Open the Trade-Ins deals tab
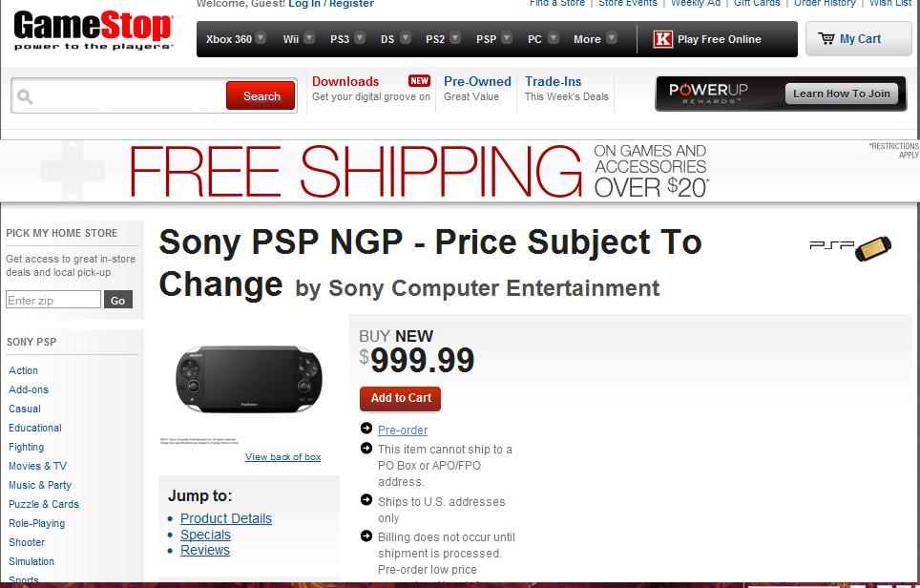The image size is (920, 588). coord(554,82)
